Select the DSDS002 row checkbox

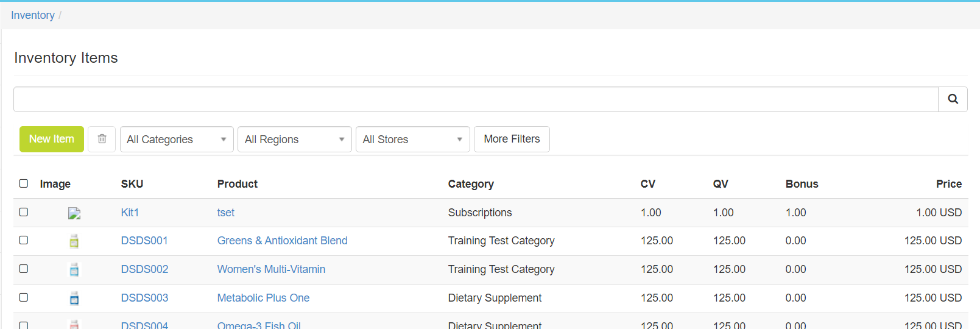pos(24,269)
